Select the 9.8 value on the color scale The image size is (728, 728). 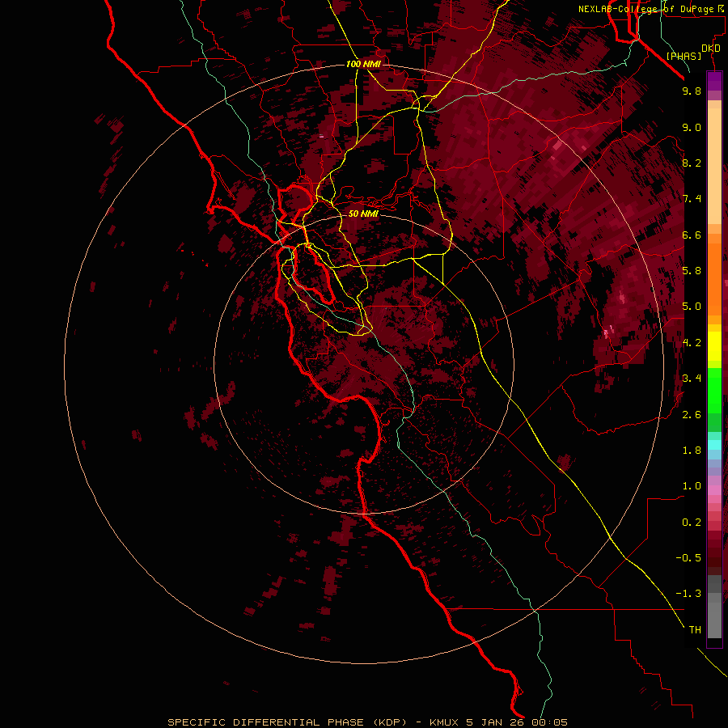692,91
